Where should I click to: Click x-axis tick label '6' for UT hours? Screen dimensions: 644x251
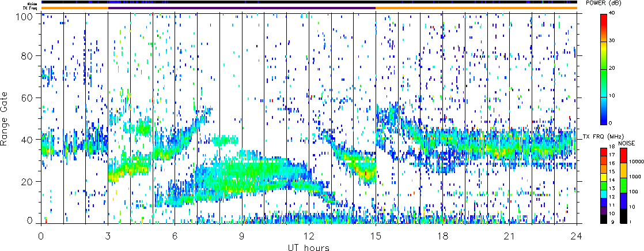pyautogui.click(x=175, y=236)
